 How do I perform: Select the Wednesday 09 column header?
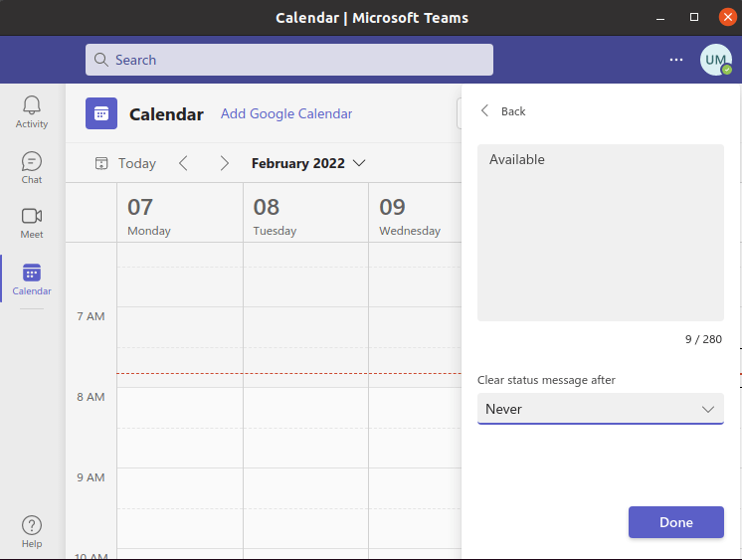coord(415,213)
